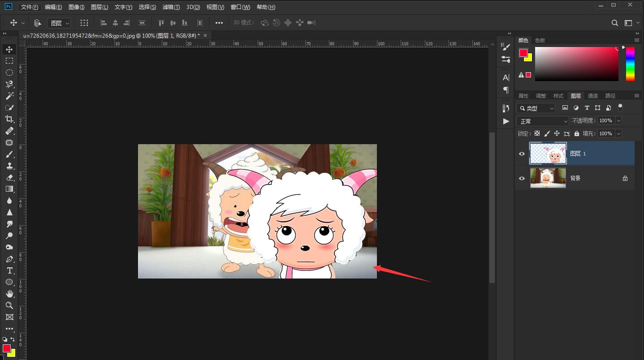Hide the 图层 1 layer
Image resolution: width=644 pixels, height=360 pixels.
click(522, 154)
